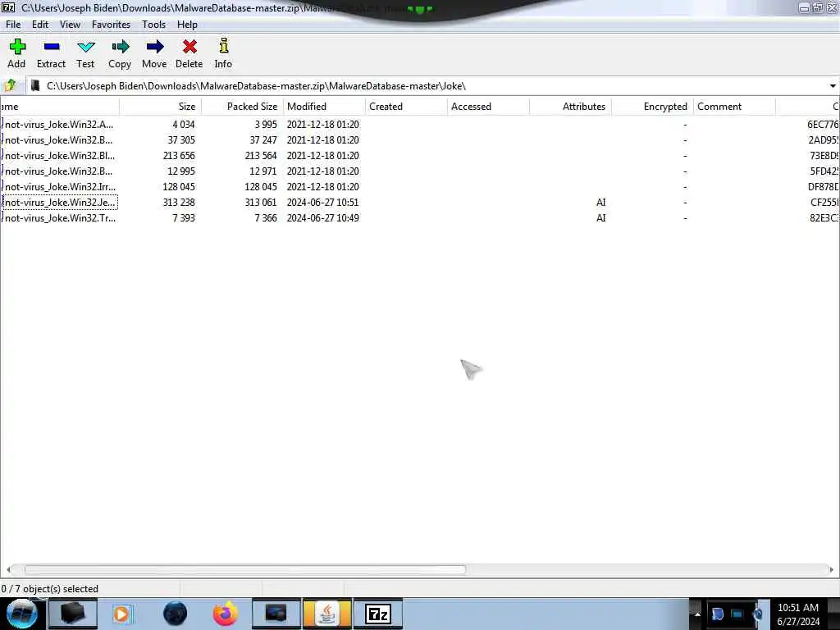Screen dimensions: 840x630
Task: Go up one folder level icon
Action: pos(10,85)
